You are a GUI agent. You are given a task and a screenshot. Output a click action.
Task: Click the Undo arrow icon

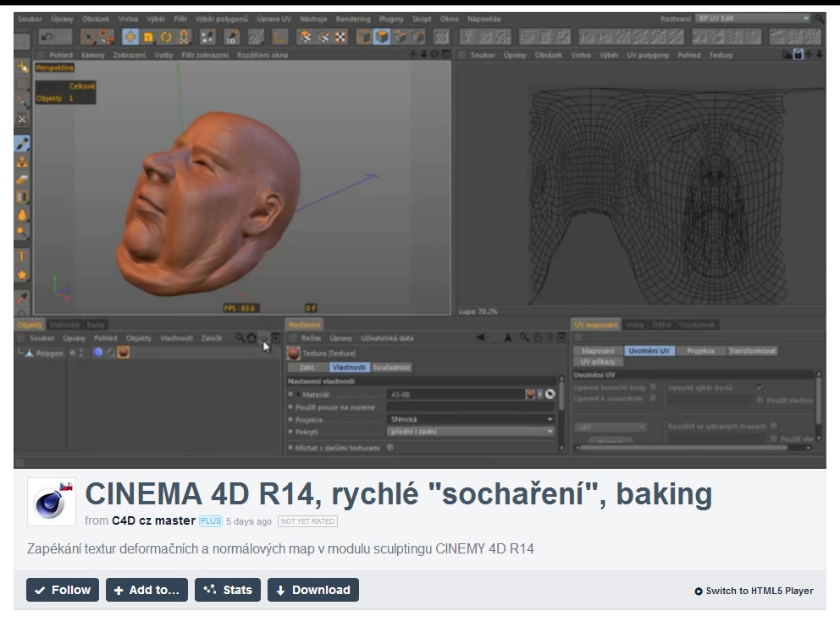(47, 37)
